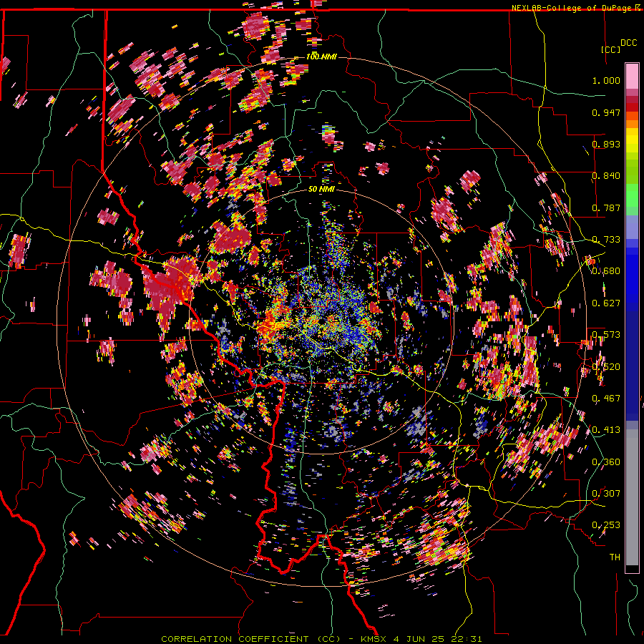Click the 0.360 scale value
This screenshot has height=644, width=644.
point(606,462)
